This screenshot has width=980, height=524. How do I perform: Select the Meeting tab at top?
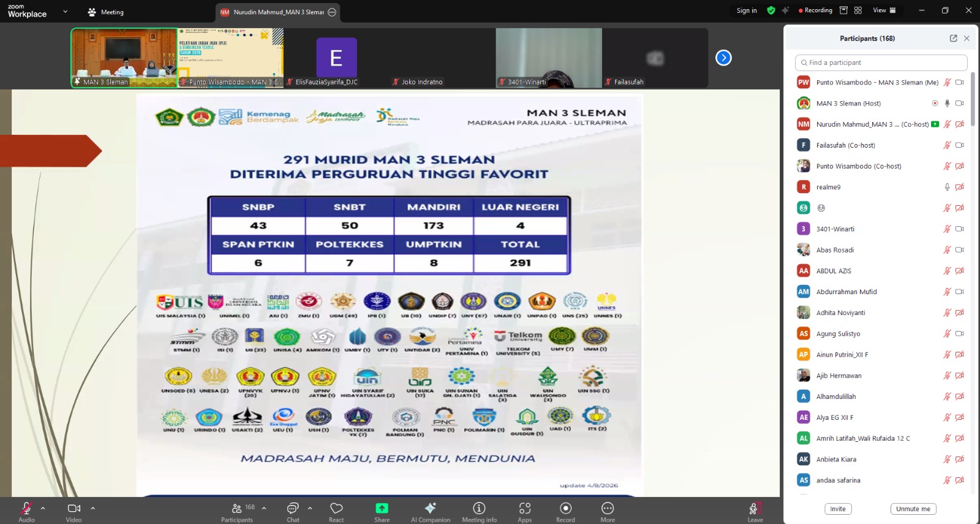click(105, 12)
